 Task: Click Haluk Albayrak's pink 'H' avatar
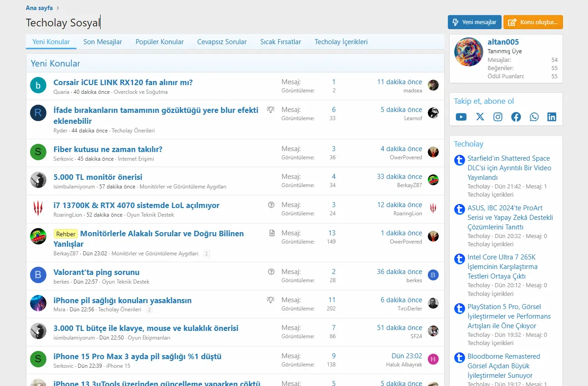(433, 359)
